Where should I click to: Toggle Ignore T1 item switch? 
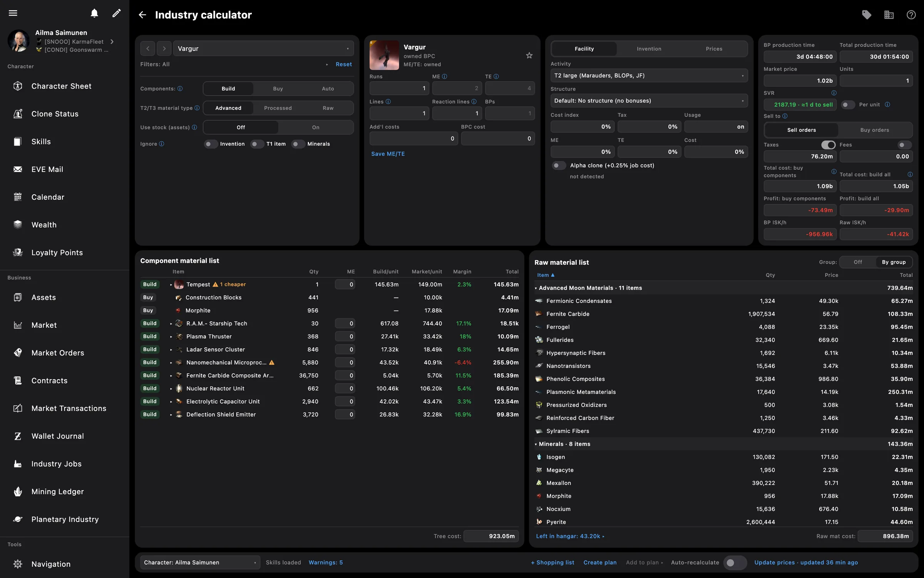click(257, 144)
